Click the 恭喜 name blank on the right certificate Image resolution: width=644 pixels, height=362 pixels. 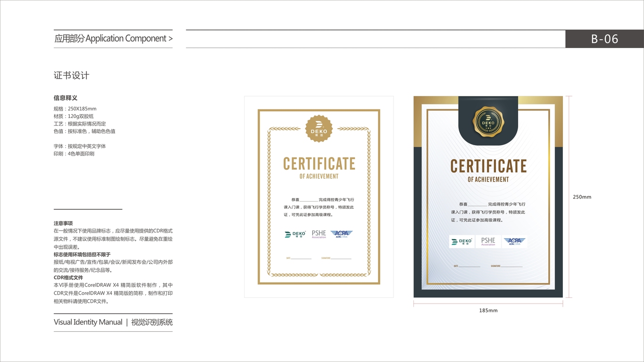point(477,205)
